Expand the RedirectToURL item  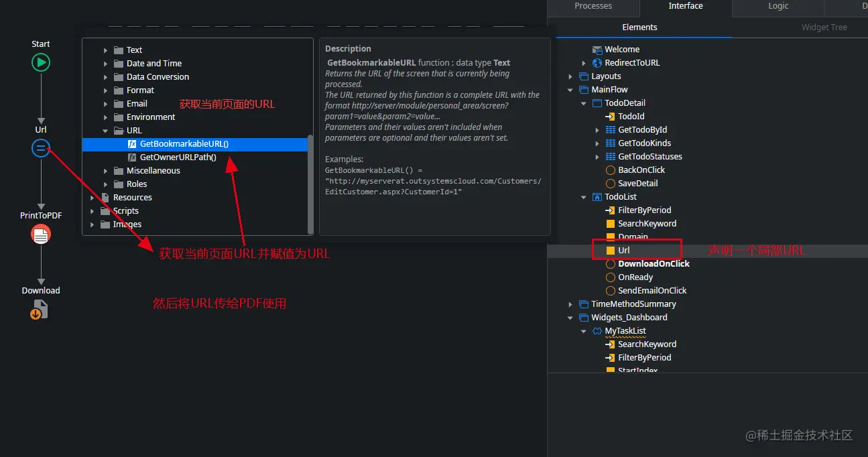pos(584,63)
